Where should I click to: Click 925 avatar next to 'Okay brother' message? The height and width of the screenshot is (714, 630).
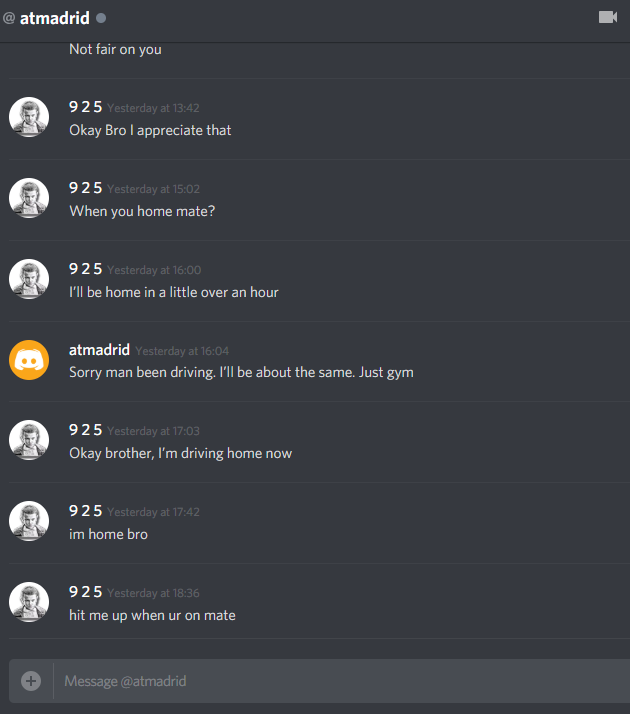click(29, 440)
